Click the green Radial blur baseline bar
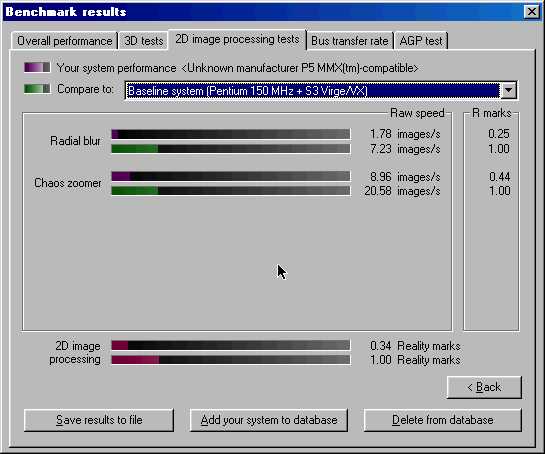 pyautogui.click(x=231, y=149)
